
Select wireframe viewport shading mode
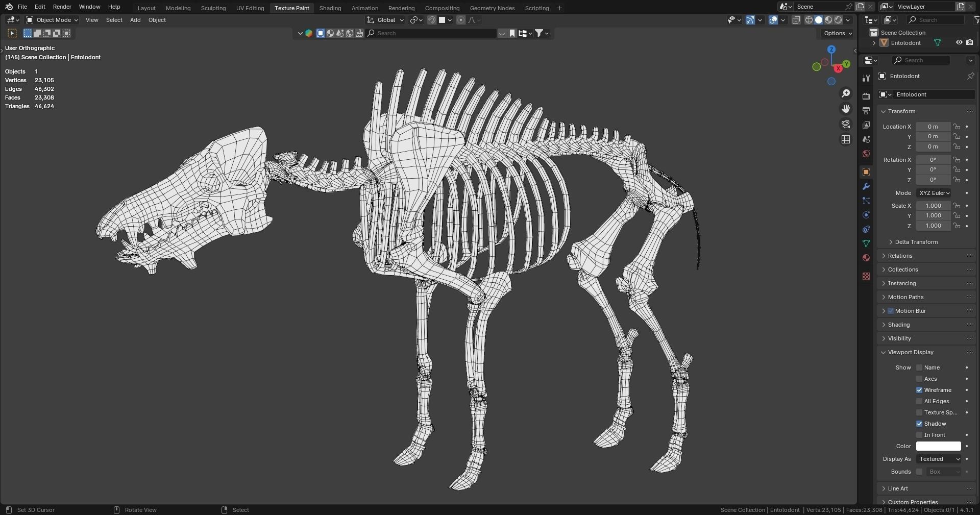point(809,20)
